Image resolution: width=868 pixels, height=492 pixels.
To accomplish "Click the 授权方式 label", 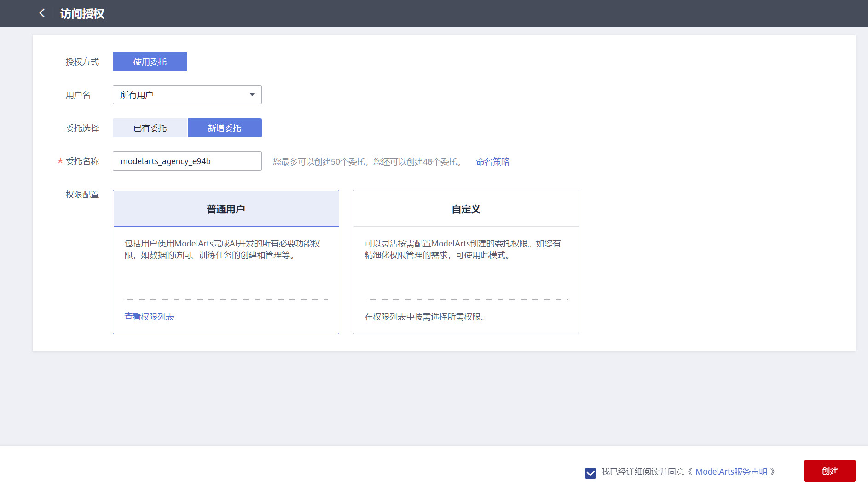I will 82,62.
